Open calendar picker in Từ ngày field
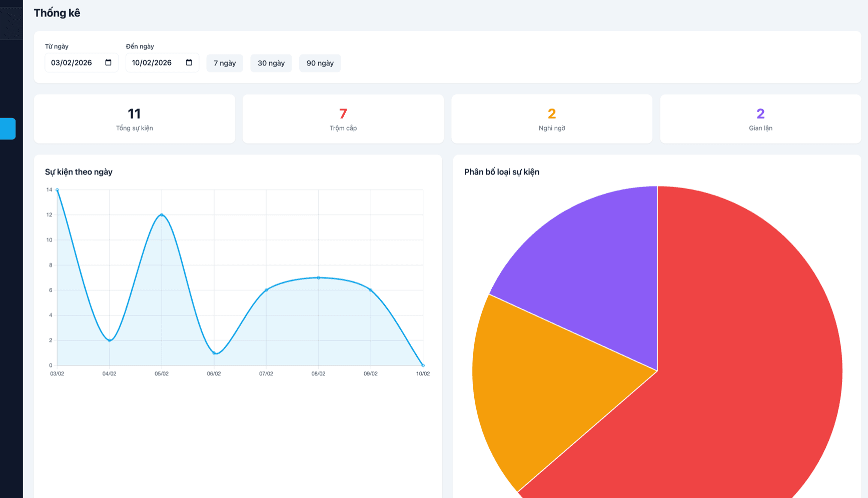The height and width of the screenshot is (498, 868). [108, 62]
